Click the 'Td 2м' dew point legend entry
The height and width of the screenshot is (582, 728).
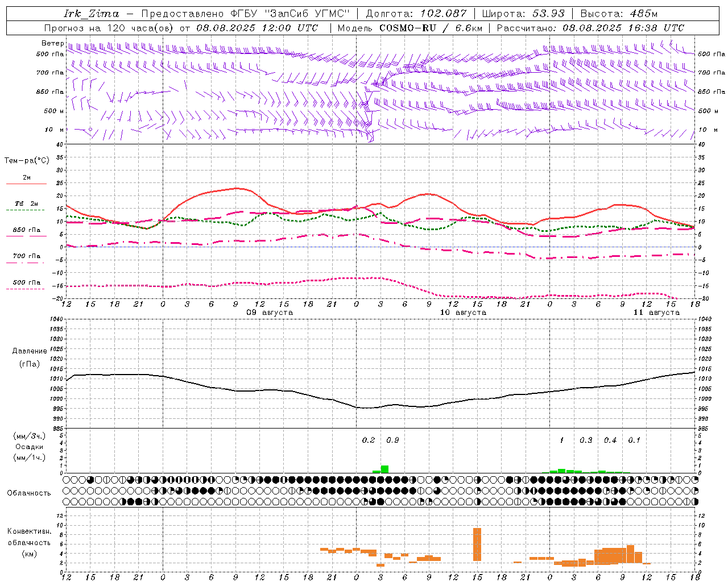tap(27, 203)
